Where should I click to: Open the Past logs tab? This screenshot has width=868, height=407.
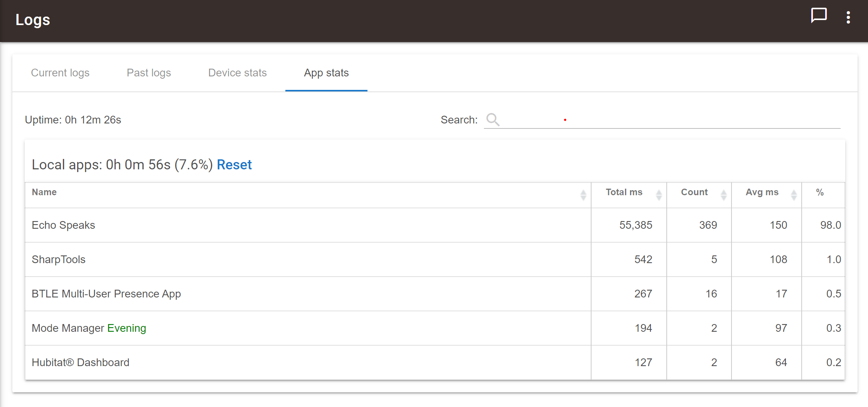click(149, 73)
